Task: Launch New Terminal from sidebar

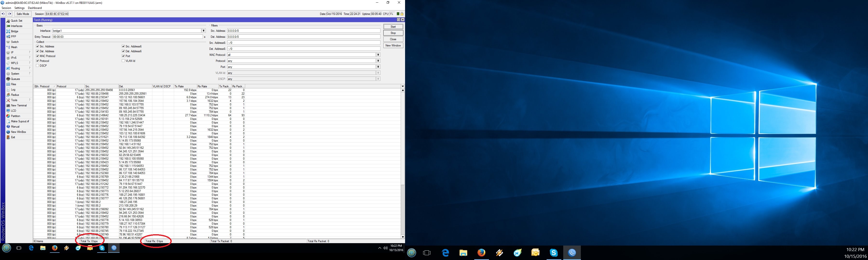Action: tap(18, 106)
